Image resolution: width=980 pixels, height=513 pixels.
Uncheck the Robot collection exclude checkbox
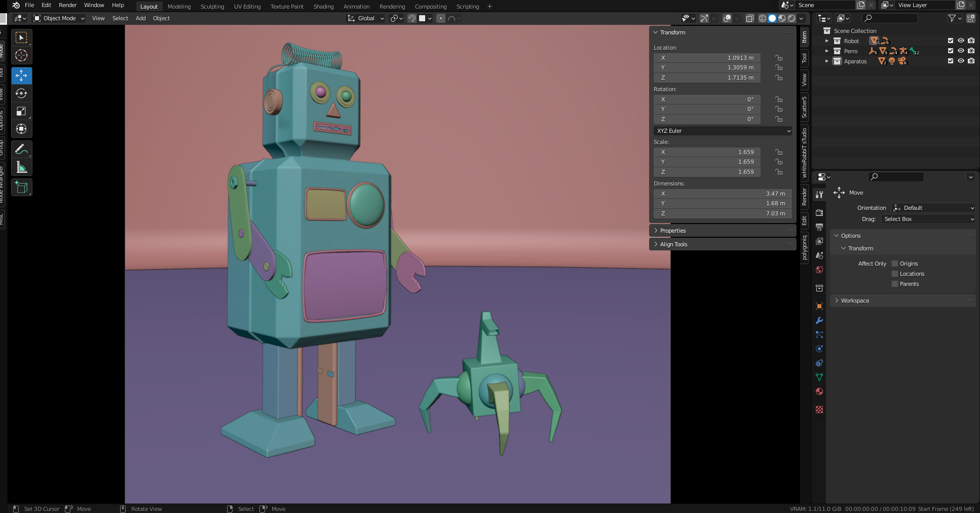click(951, 41)
